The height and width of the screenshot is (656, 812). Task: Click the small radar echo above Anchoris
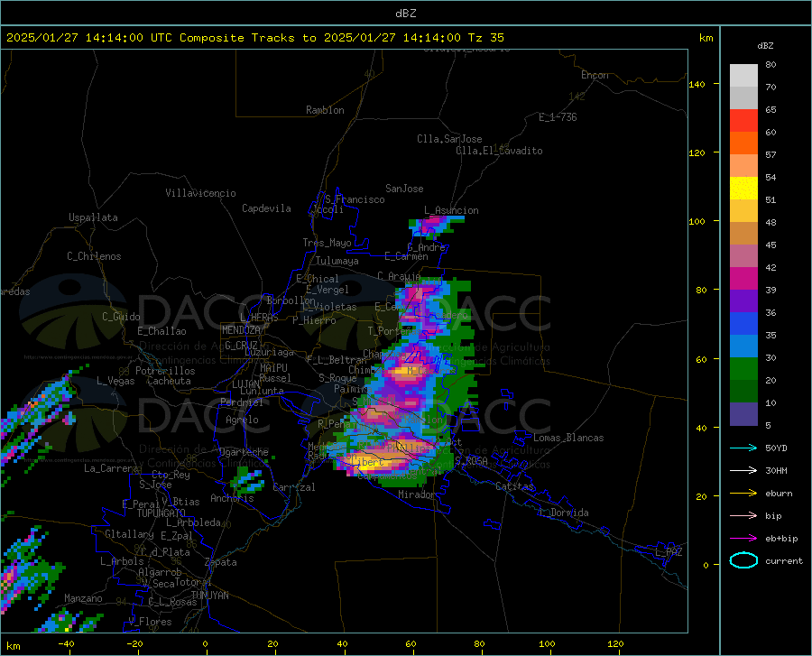[x=247, y=480]
